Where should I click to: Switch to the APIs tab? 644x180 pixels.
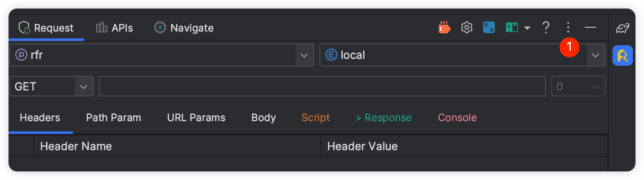[x=115, y=28]
